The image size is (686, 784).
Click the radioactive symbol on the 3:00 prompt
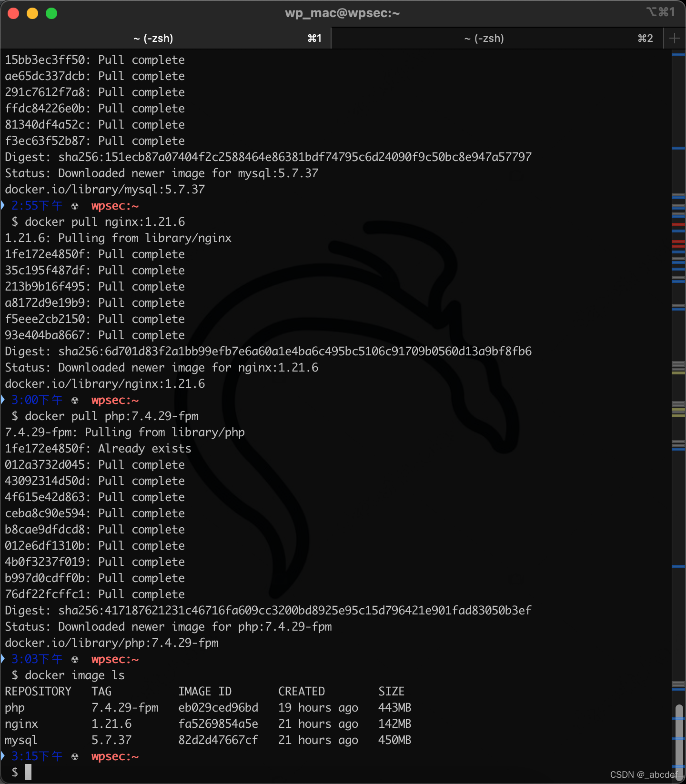pos(75,401)
